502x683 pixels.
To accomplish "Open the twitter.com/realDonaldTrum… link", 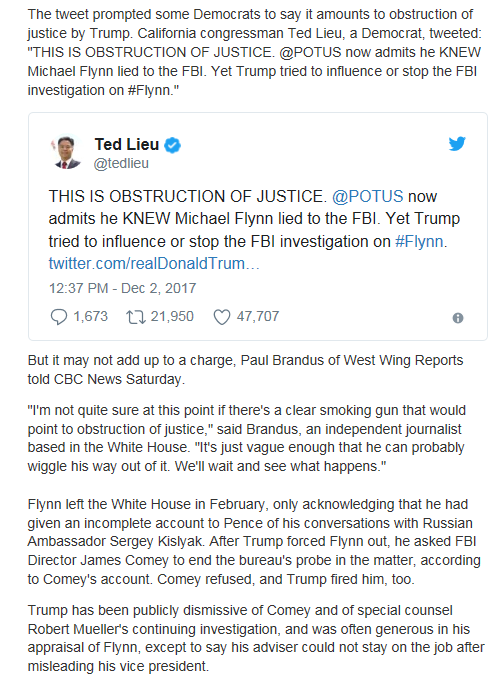I will (154, 264).
